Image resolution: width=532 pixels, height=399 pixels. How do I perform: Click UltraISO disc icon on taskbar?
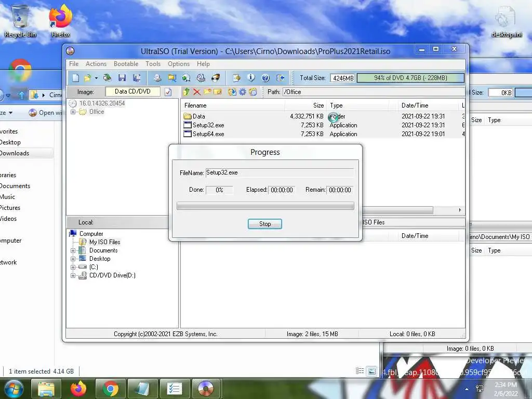tap(206, 389)
